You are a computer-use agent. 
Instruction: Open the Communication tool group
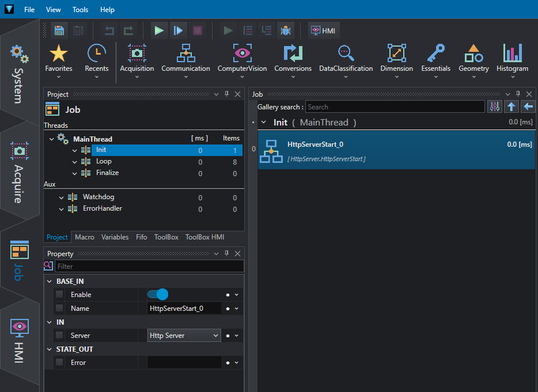pos(185,60)
